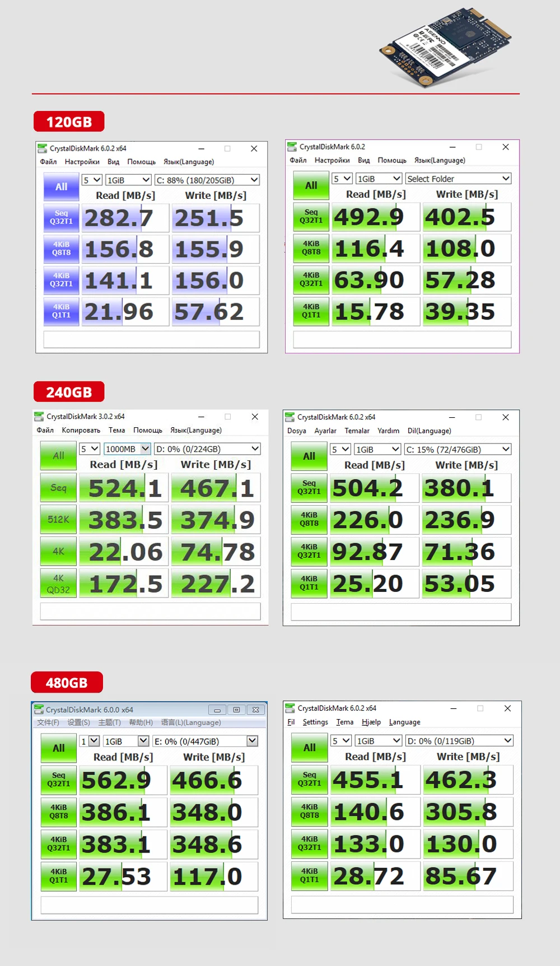Open the Dil(Language) menu

(429, 431)
